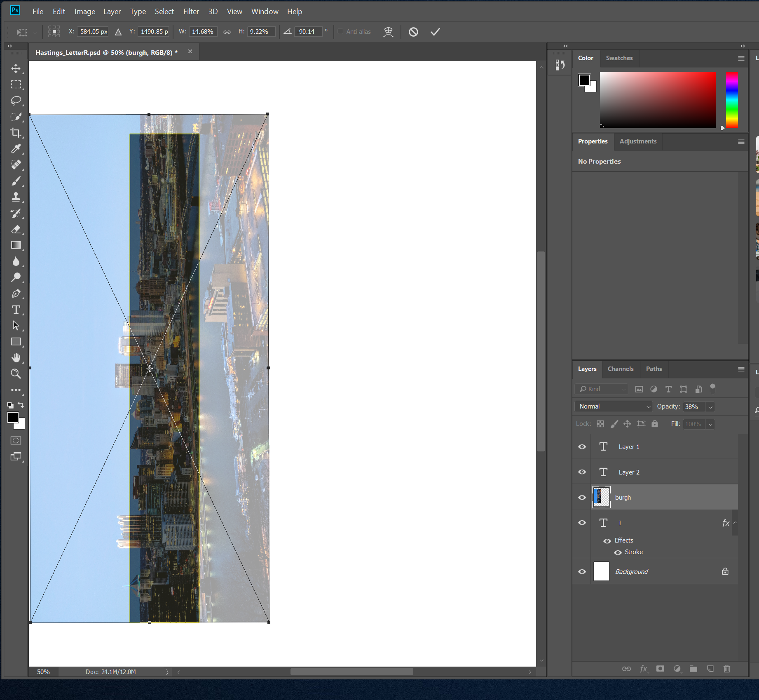Switch to the Paths tab
759x700 pixels.
point(654,369)
